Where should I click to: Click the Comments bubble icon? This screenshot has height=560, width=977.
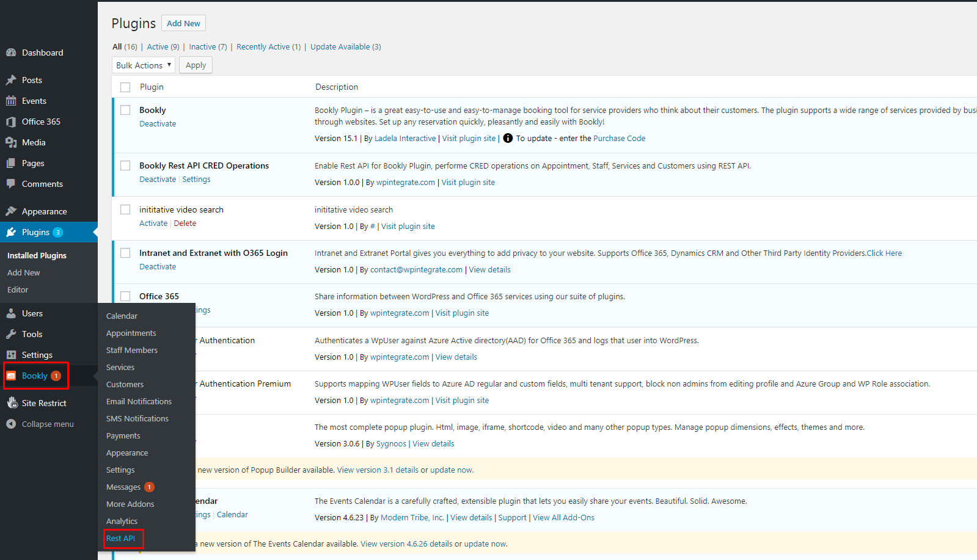point(11,184)
